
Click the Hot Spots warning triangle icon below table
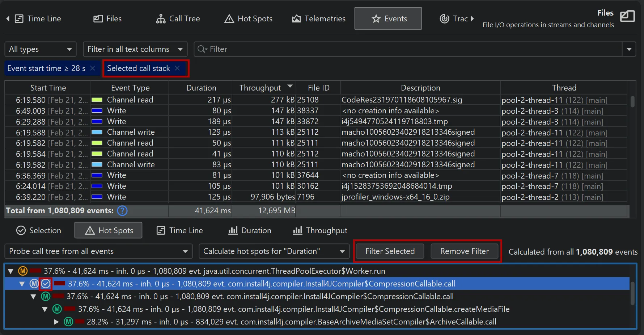tap(89, 230)
